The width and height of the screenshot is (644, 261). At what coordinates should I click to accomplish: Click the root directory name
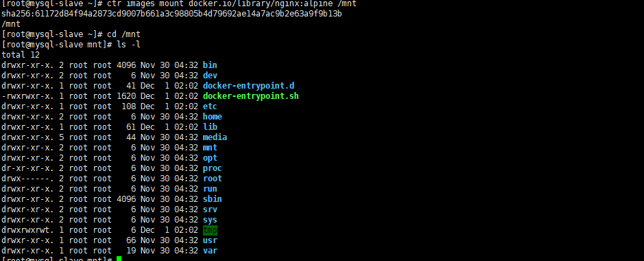213,179
